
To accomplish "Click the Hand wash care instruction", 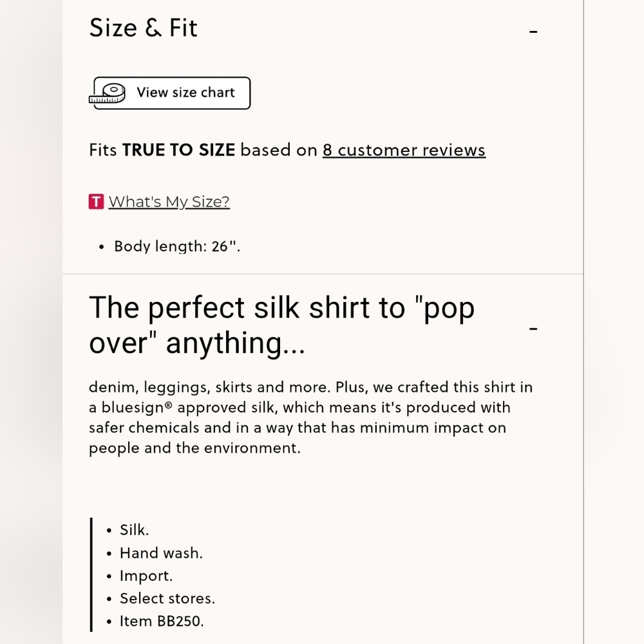I will coord(160,553).
